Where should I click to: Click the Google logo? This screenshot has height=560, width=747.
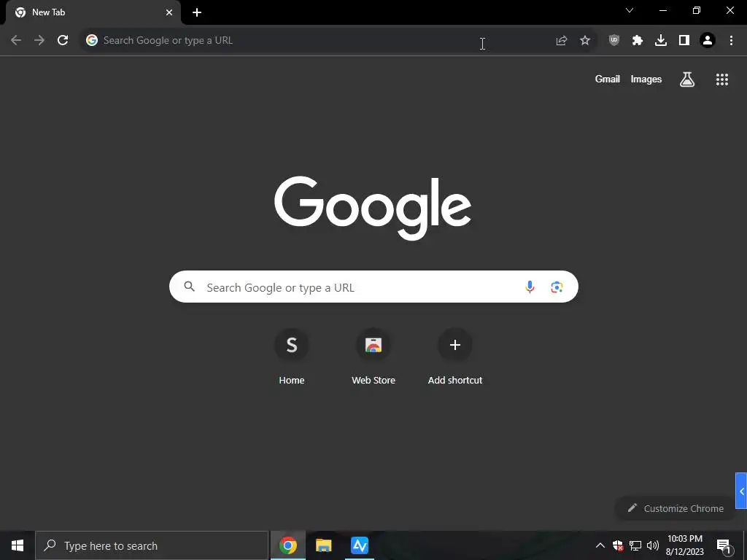pos(373,208)
